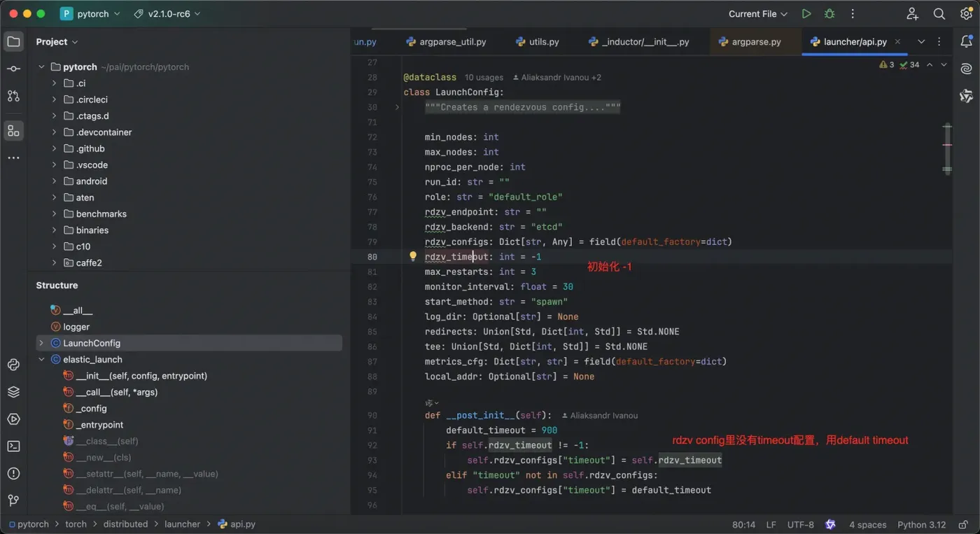Expand the benchmarks folder
Image resolution: width=980 pixels, height=534 pixels.
point(55,213)
